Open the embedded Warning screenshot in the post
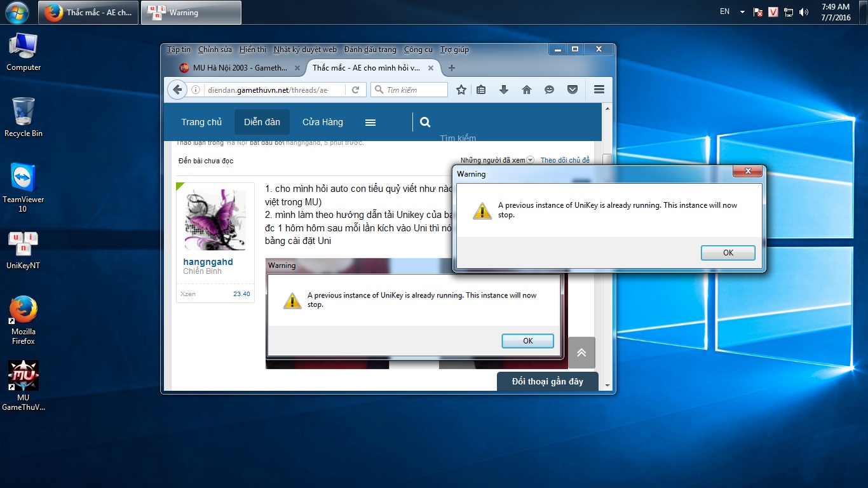 [x=416, y=313]
